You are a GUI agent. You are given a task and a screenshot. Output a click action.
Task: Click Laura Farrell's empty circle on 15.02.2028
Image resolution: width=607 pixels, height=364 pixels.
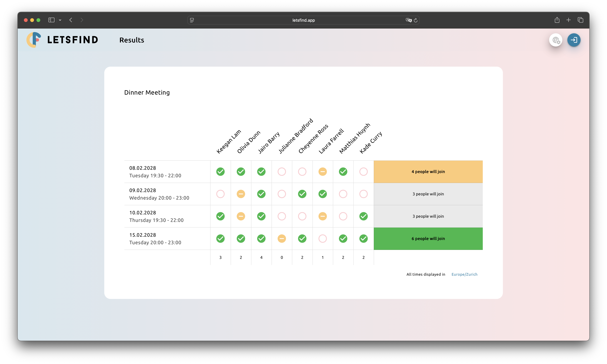coord(322,239)
